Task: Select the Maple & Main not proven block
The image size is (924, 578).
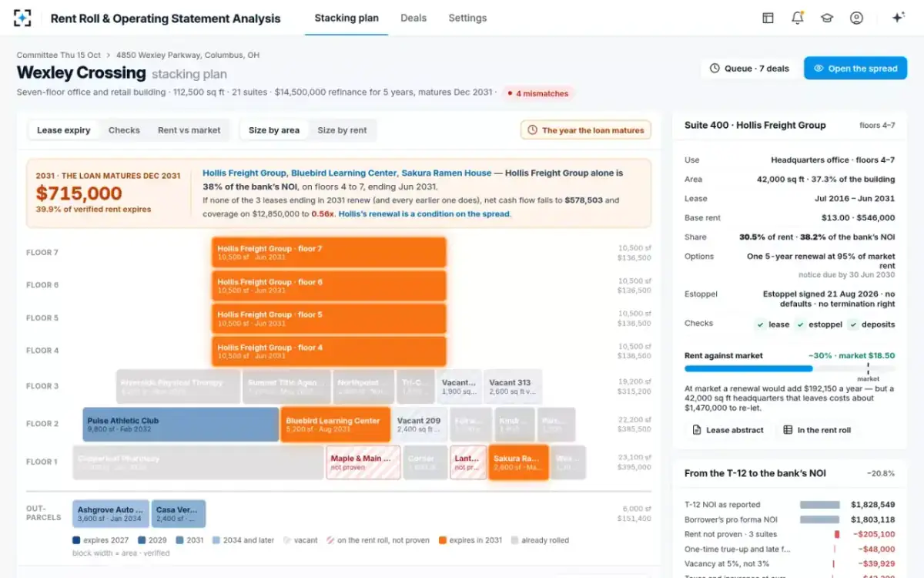Action: point(363,462)
